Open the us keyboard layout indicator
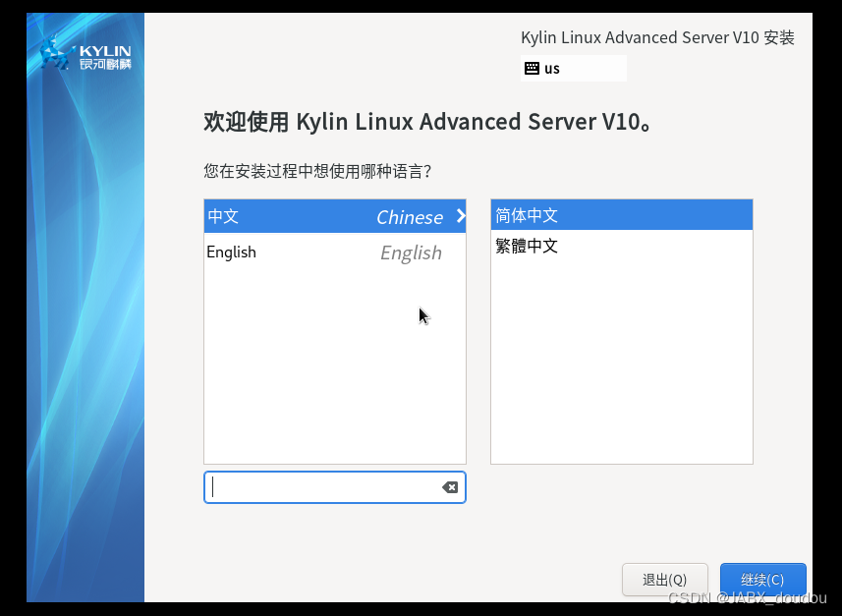The height and width of the screenshot is (616, 842). click(x=573, y=68)
